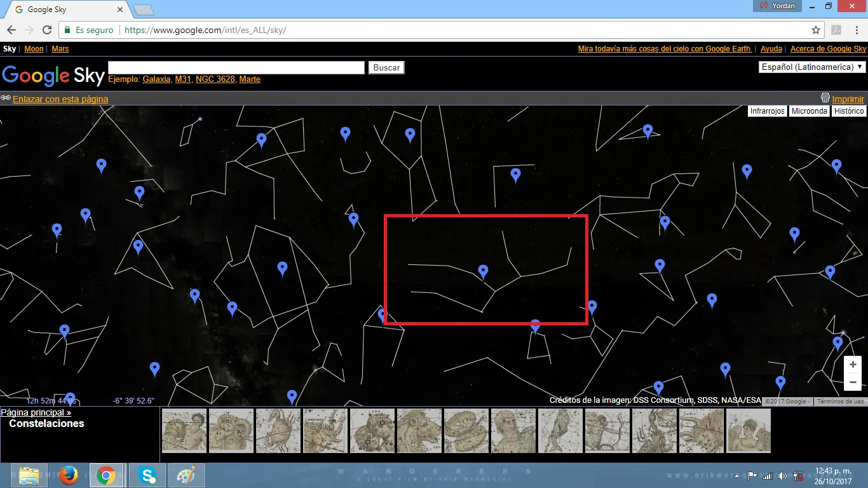Click the printer icon beside Imprimir
This screenshot has width=868, height=488.
[825, 98]
